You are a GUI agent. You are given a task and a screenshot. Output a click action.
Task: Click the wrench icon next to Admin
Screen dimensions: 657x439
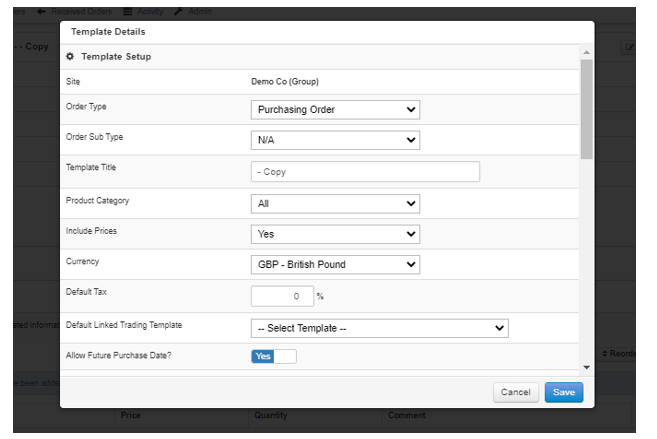point(178,11)
